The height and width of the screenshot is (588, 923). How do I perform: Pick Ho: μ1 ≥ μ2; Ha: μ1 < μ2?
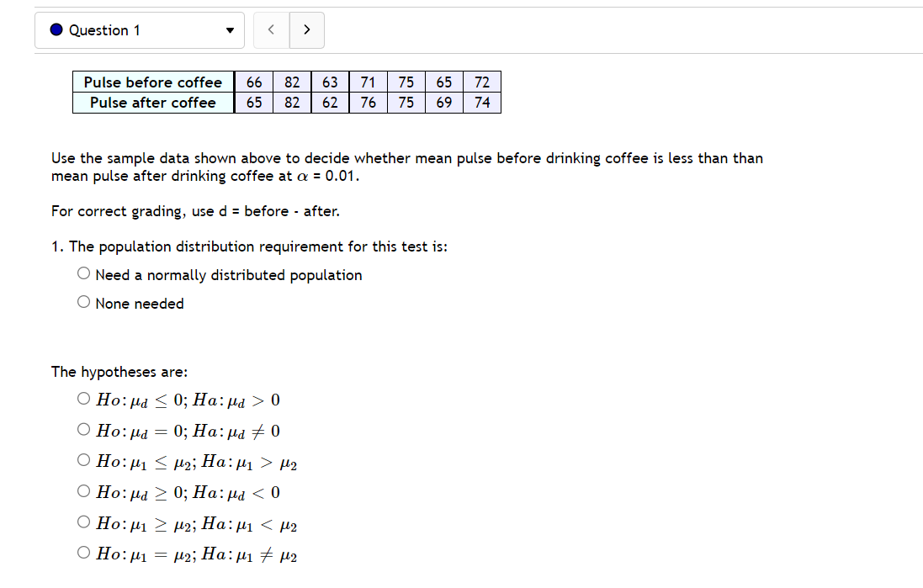click(x=83, y=521)
